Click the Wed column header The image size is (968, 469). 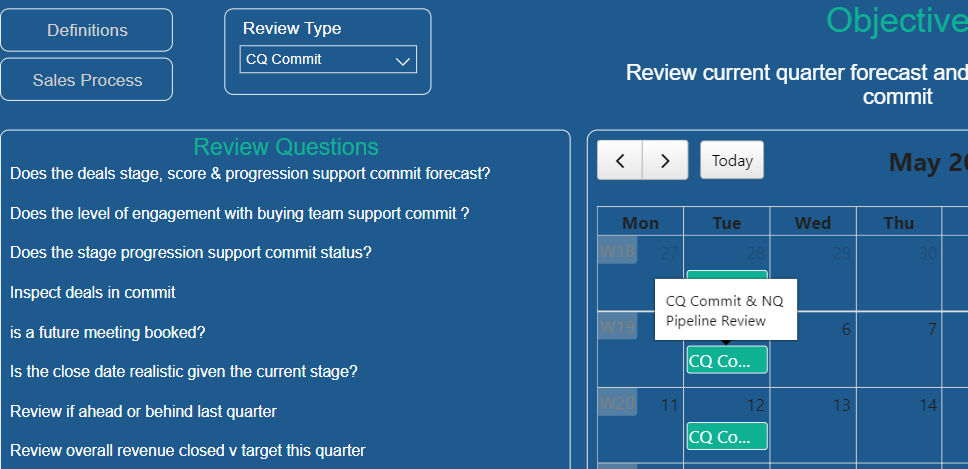tap(813, 222)
